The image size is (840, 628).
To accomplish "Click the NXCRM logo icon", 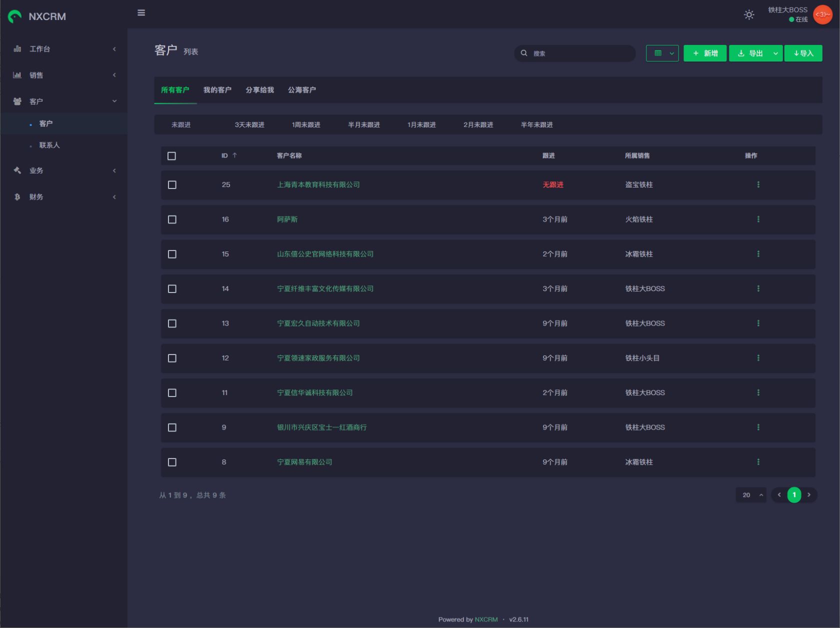I will [x=15, y=16].
